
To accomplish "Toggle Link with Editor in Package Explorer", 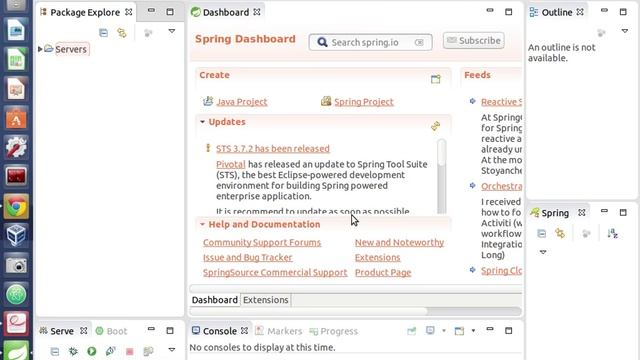I will [x=122, y=33].
